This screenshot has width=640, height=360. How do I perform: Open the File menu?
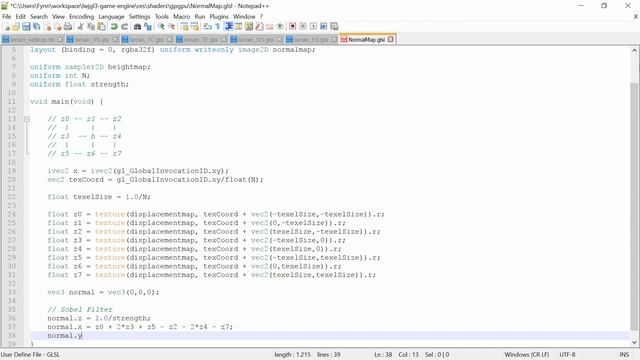[x=7, y=17]
